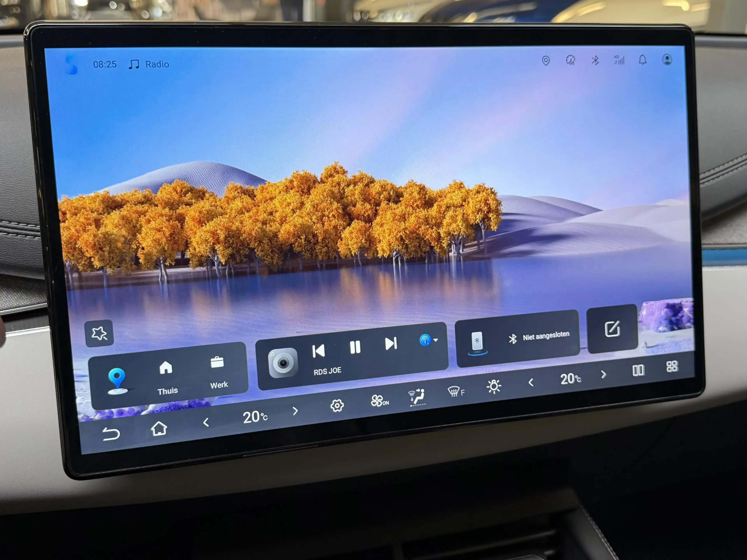This screenshot has width=747, height=560.
Task: Raise passenger side temperature
Action: tap(603, 374)
